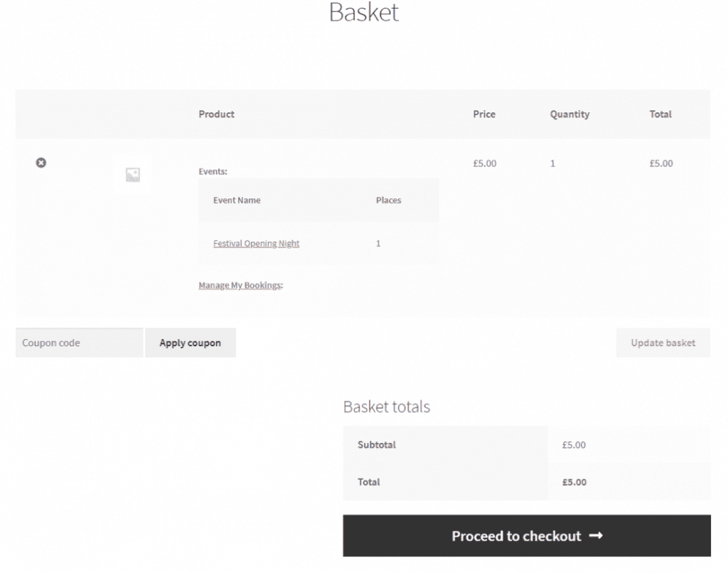Click the Update basket button
Screen dimensions: 728x573
pyautogui.click(x=663, y=343)
